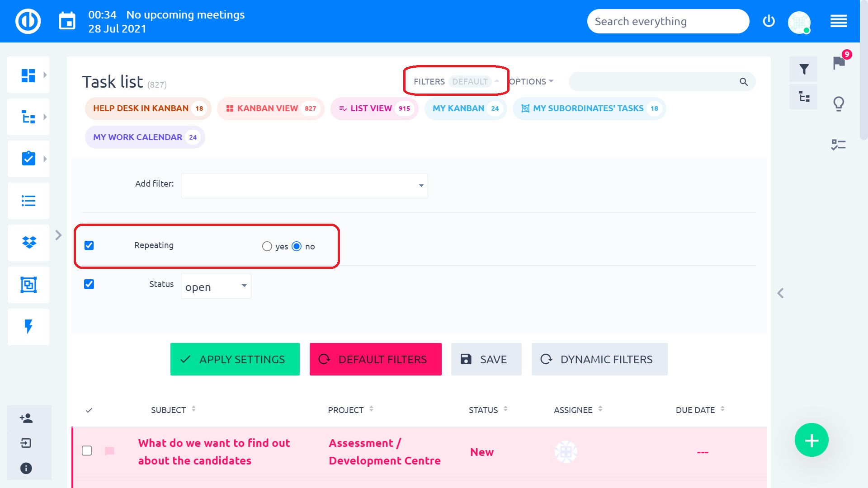Expand the OPTIONS dropdown menu
This screenshot has height=488, width=868.
click(x=531, y=82)
